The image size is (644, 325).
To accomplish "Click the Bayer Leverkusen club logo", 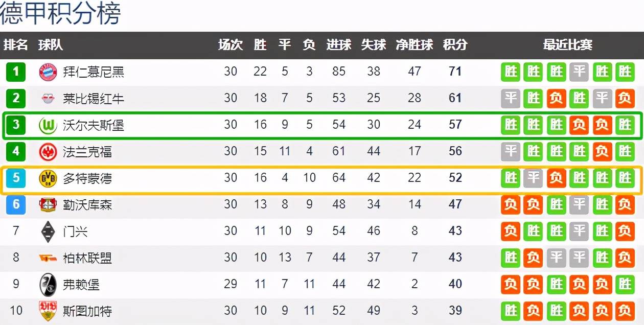I will point(48,204).
